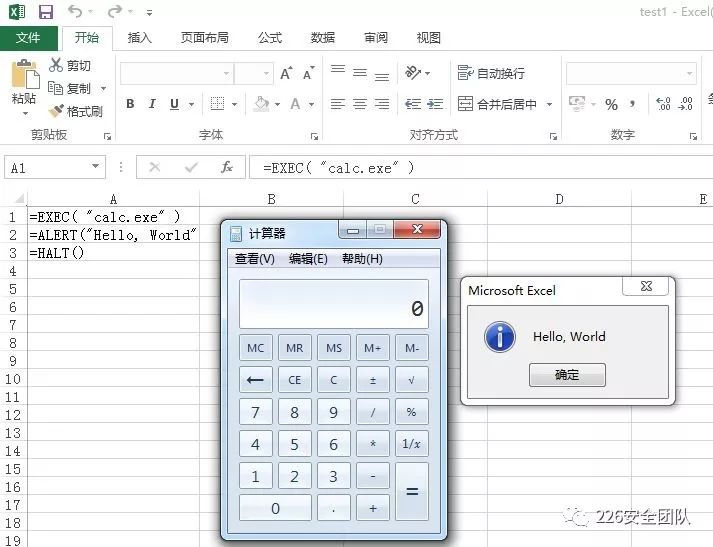This screenshot has width=713, height=547.
Task: Switch to the Formulas (公式) tab
Action: (270, 38)
